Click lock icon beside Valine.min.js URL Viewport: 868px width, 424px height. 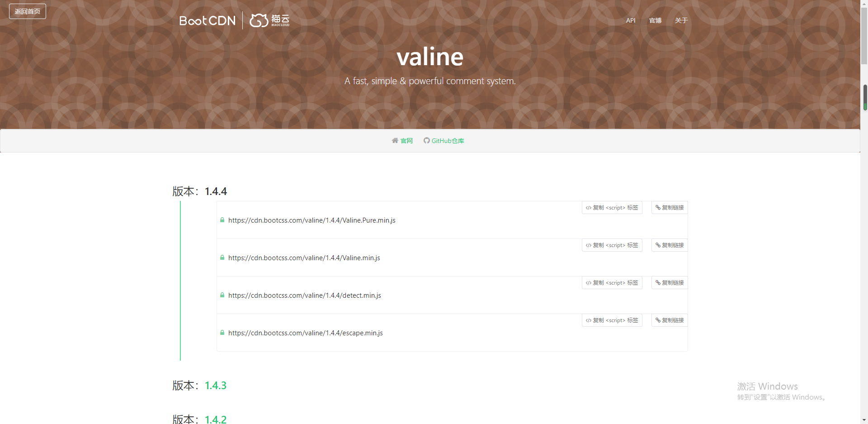(222, 257)
